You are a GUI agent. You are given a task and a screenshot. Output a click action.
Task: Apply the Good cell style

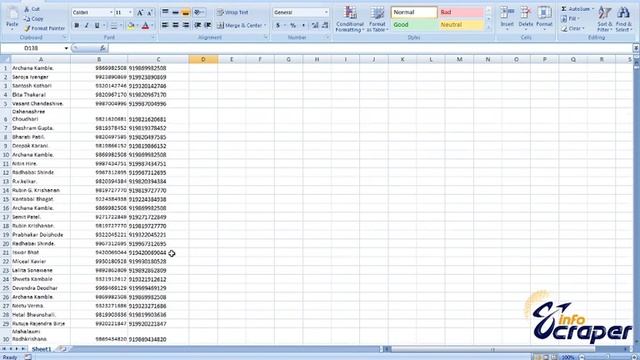pos(414,25)
